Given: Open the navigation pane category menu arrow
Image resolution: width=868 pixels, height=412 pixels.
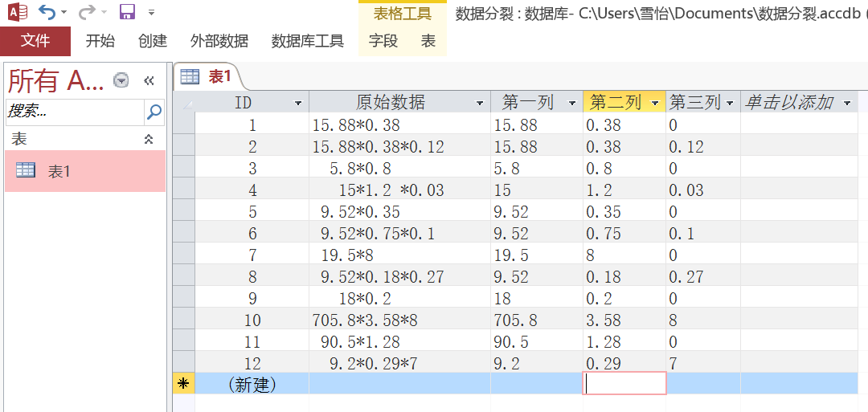Looking at the screenshot, I should pyautogui.click(x=121, y=80).
